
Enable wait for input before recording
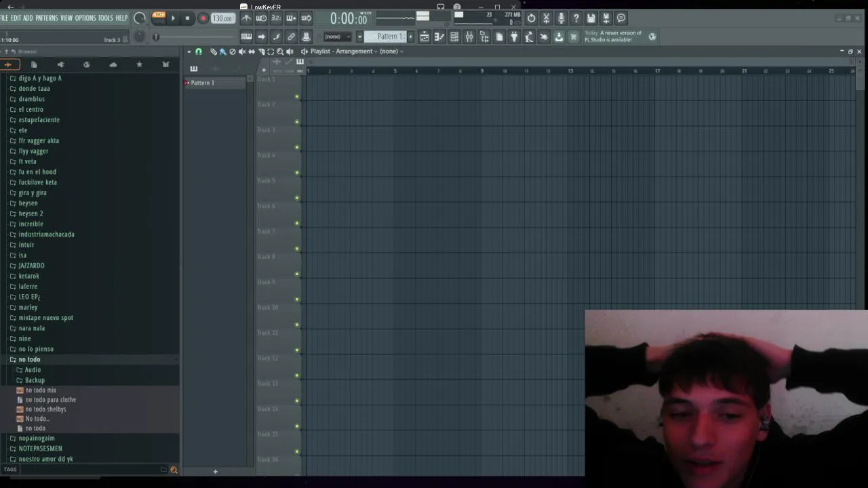pos(261,18)
